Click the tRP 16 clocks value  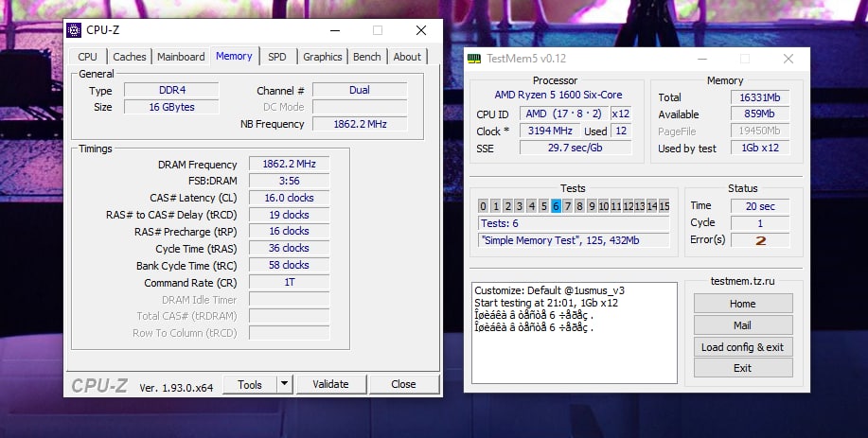point(289,231)
